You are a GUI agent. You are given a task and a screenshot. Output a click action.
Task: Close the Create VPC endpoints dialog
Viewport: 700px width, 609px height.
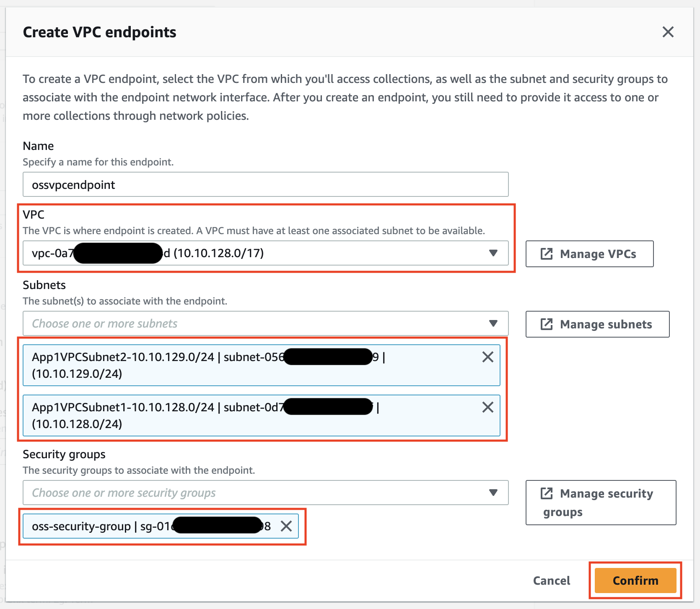click(x=668, y=32)
